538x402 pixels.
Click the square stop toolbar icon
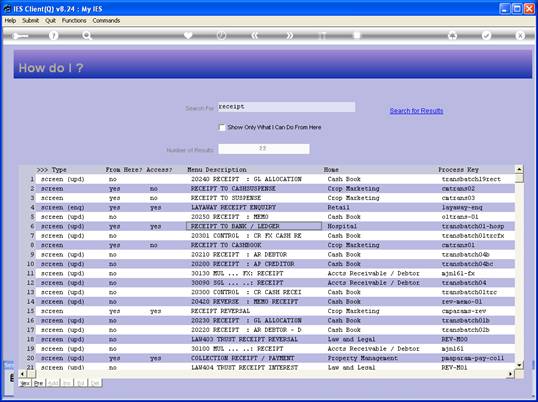pyautogui.click(x=357, y=36)
